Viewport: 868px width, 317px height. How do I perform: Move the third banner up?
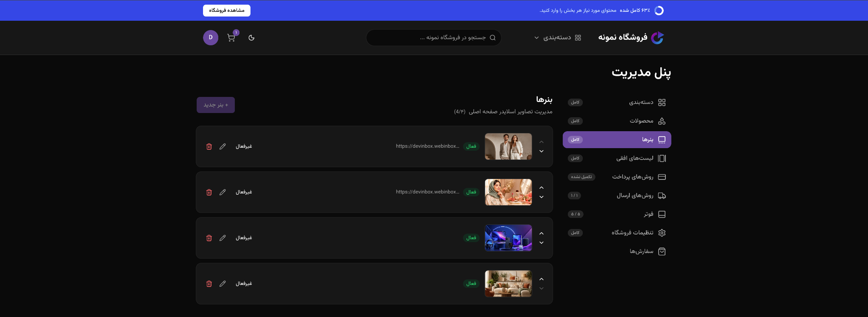(541, 233)
